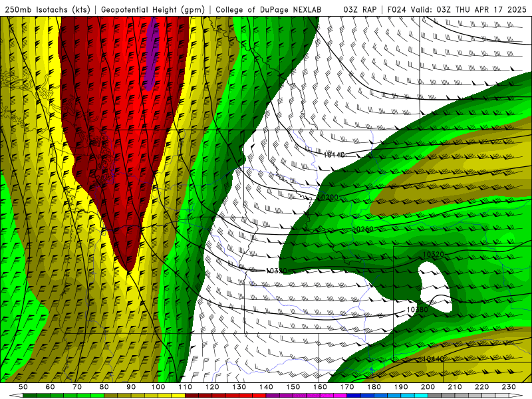Click the 10380 height contour label
The image size is (532, 399).
(x=417, y=309)
